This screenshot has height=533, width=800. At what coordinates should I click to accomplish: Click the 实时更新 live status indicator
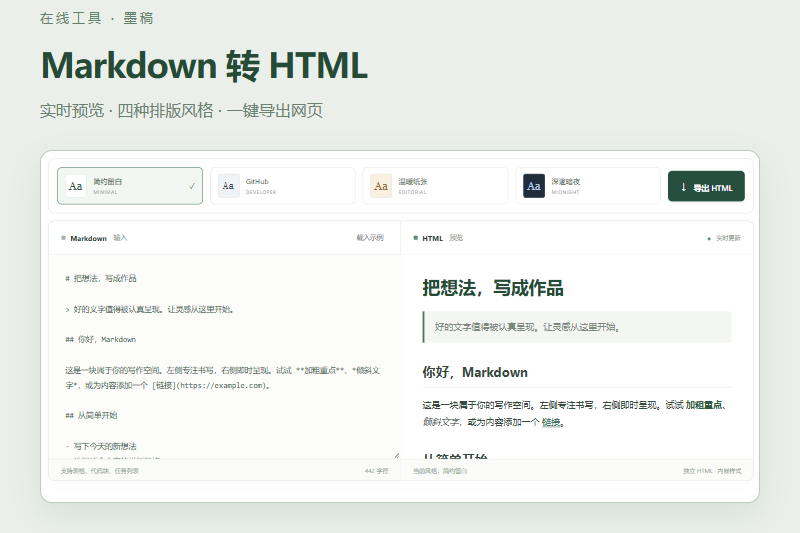coord(724,238)
